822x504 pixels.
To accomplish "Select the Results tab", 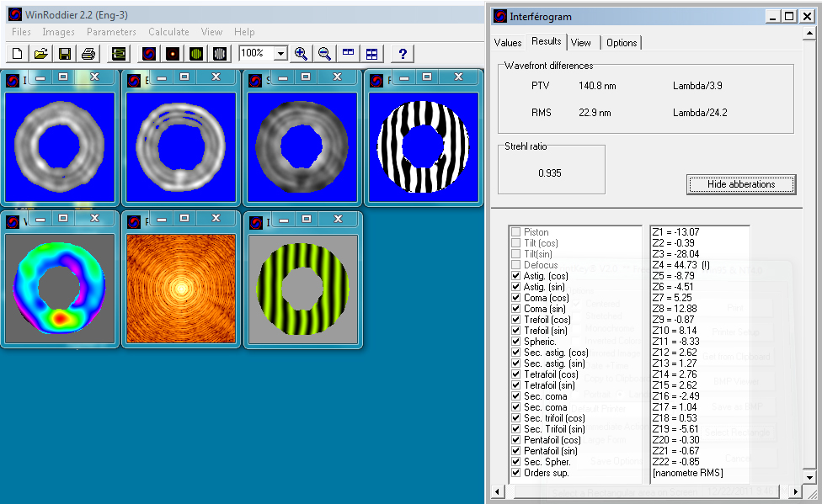I will 547,41.
